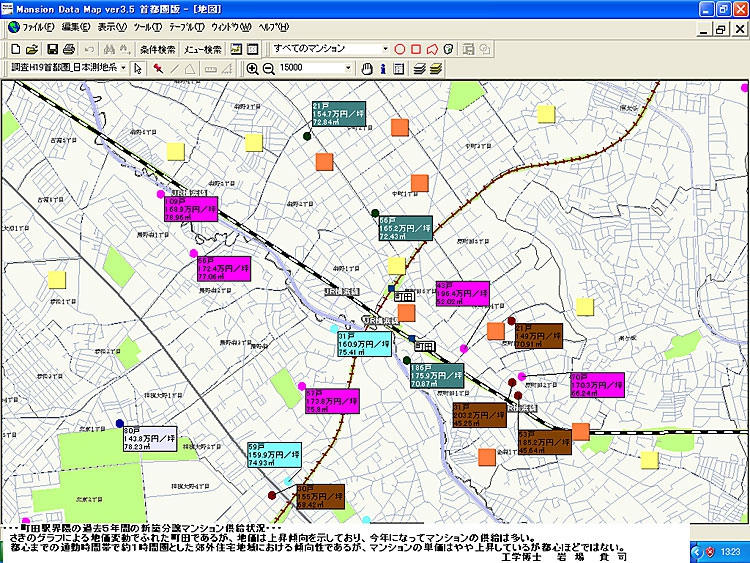Select the rectangle area selection tool
This screenshot has width=750, height=563.
(416, 48)
